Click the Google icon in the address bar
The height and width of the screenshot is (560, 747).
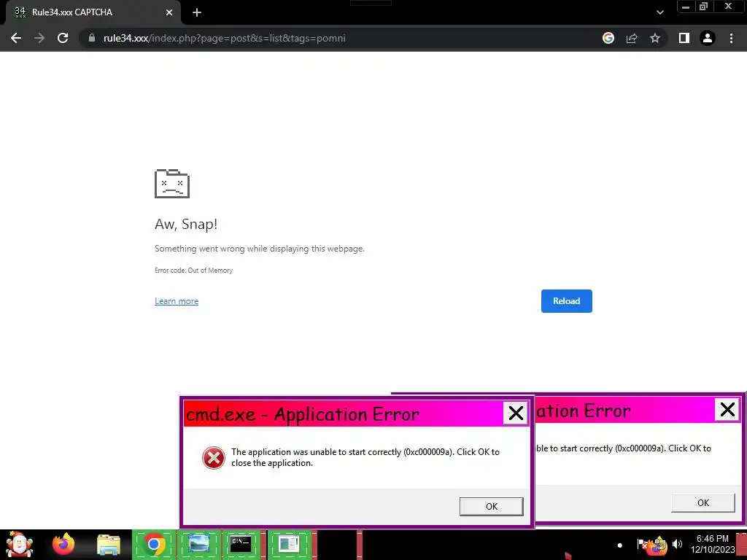pyautogui.click(x=608, y=38)
